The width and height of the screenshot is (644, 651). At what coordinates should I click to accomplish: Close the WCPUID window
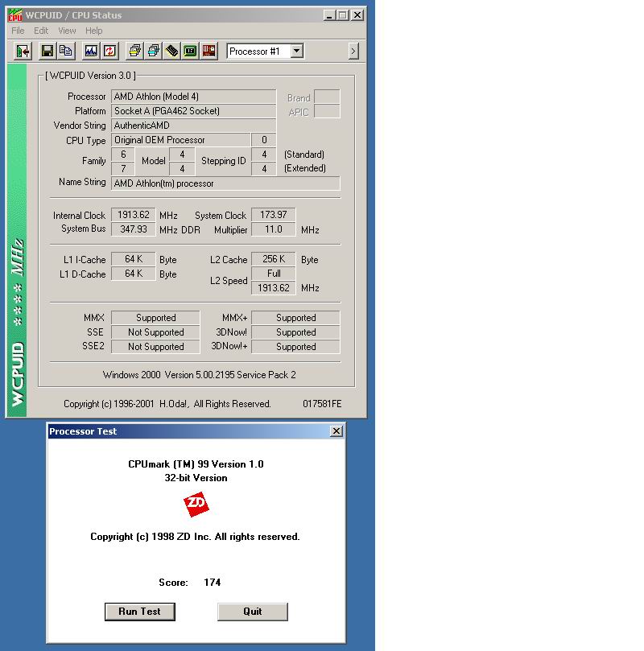[357, 15]
